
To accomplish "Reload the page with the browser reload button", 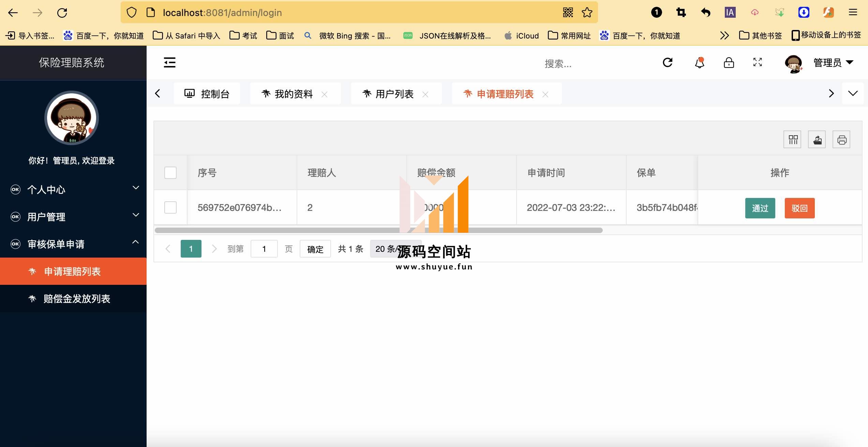I will click(x=62, y=13).
